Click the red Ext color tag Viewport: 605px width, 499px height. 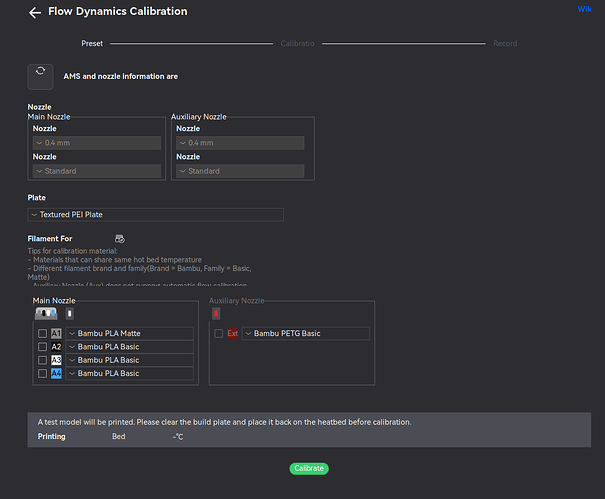point(233,333)
